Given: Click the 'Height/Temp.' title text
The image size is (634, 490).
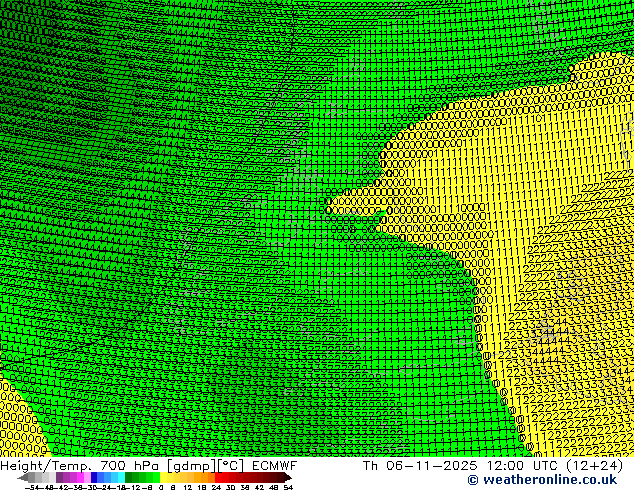Looking at the screenshot, I should [44, 466].
